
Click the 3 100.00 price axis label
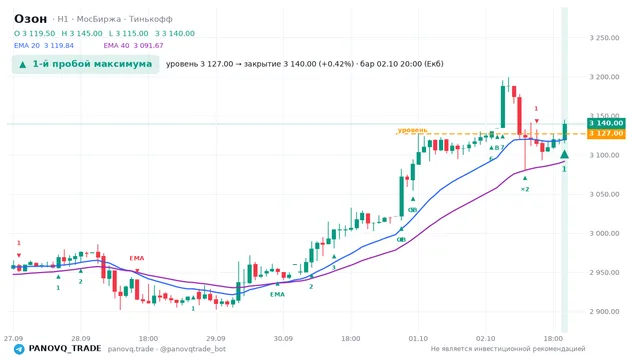tap(604, 155)
